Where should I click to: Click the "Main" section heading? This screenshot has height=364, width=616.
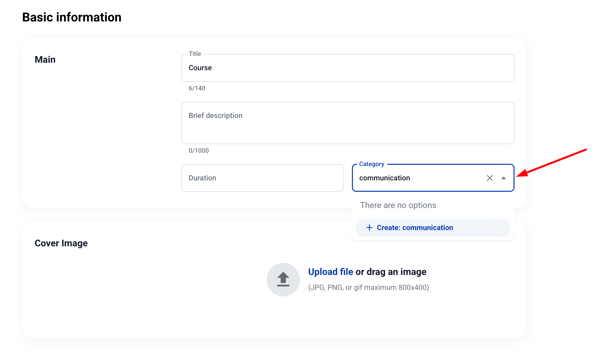(45, 59)
